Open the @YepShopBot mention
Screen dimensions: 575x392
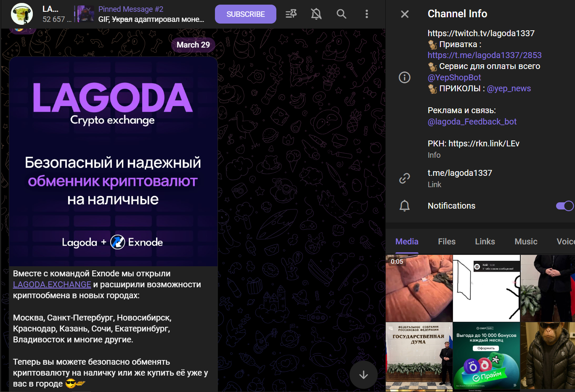(x=454, y=77)
